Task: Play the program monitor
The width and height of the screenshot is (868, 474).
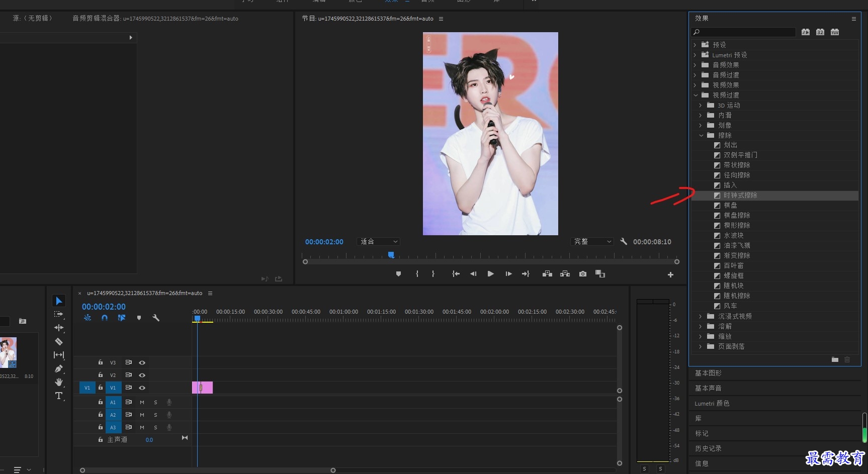Action: (490, 274)
